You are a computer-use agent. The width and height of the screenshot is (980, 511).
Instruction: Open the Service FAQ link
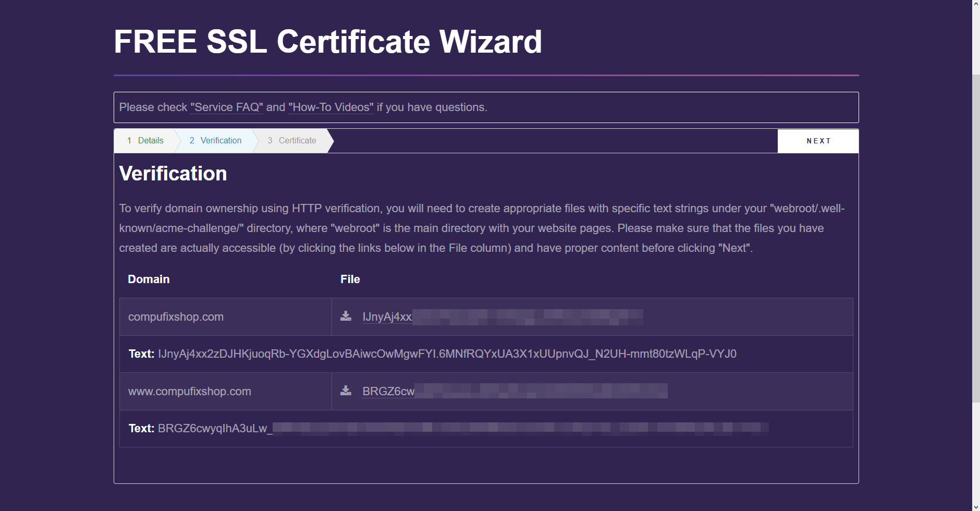[x=227, y=107]
